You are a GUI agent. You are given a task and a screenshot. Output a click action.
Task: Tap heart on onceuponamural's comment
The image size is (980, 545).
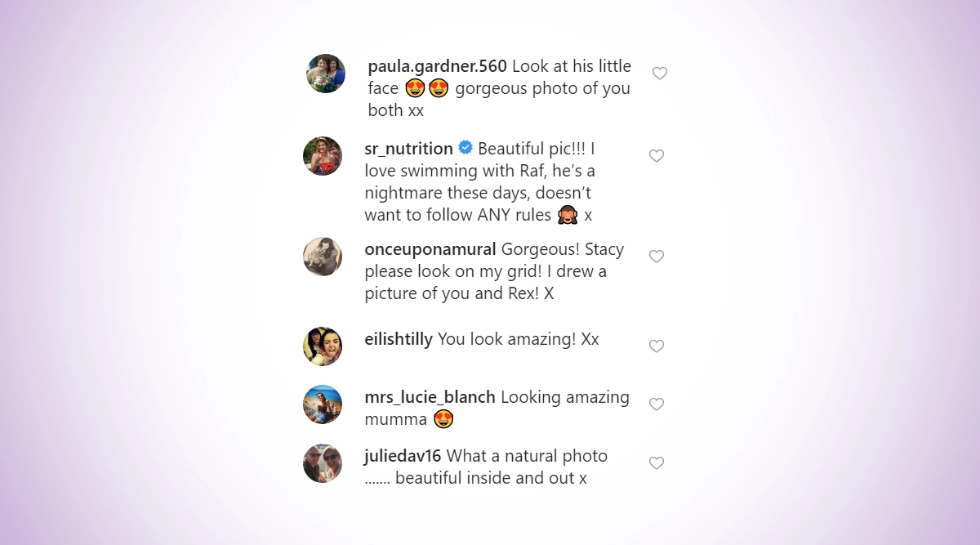point(657,257)
